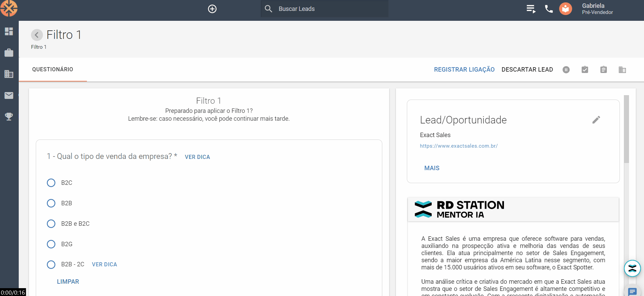Click REGISTRAR LIGAÇÃO
Image resolution: width=644 pixels, height=296 pixels.
pos(464,70)
